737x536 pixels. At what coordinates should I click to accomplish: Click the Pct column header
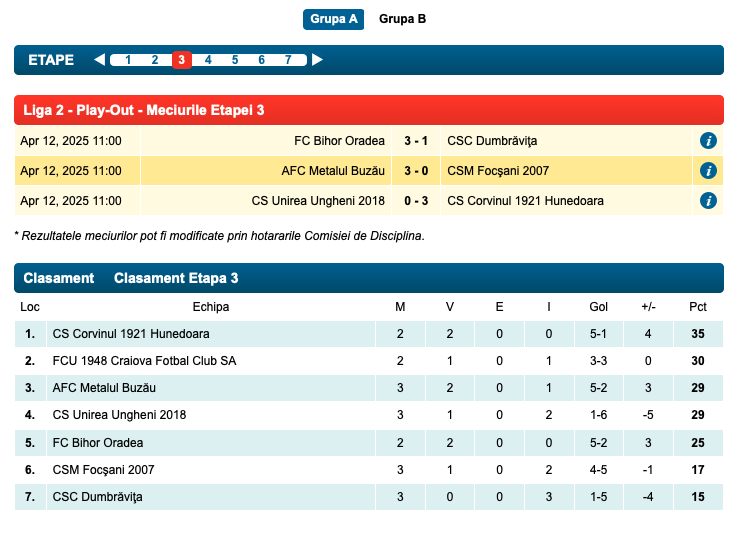click(x=698, y=307)
